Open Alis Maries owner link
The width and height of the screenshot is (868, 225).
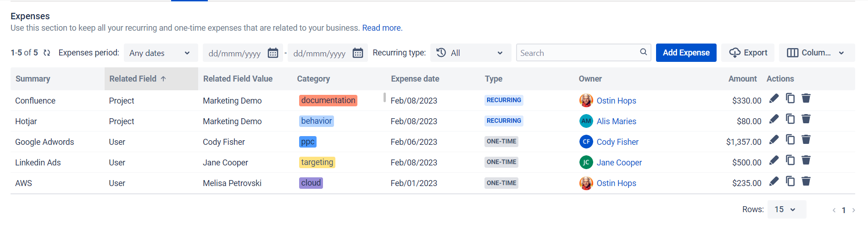coord(616,121)
